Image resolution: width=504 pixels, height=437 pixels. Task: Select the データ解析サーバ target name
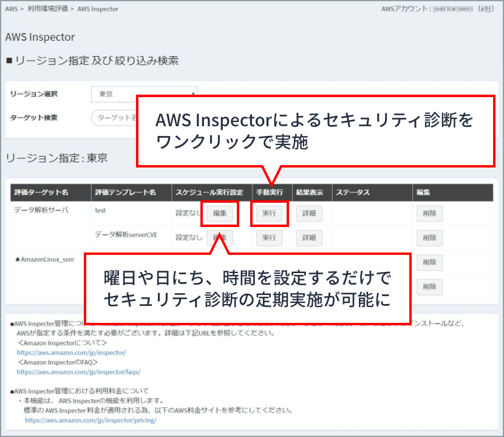click(41, 210)
